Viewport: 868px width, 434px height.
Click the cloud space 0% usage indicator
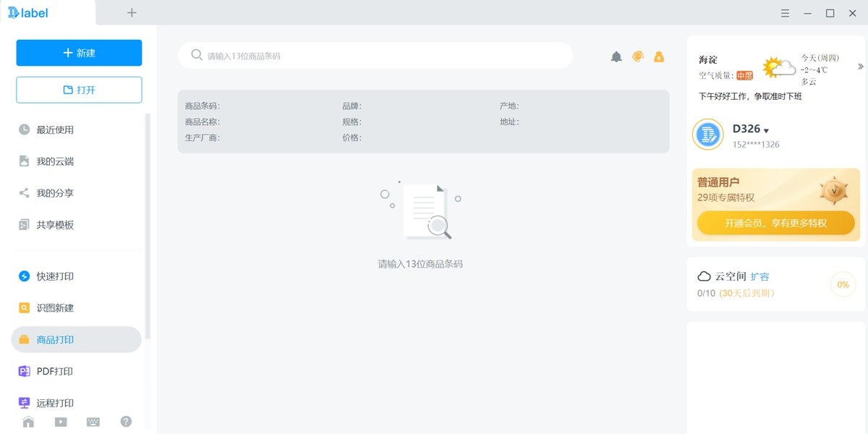click(x=843, y=284)
